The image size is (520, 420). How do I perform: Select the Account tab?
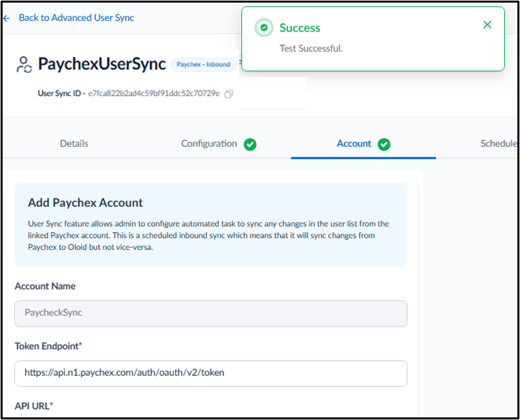[x=354, y=144]
